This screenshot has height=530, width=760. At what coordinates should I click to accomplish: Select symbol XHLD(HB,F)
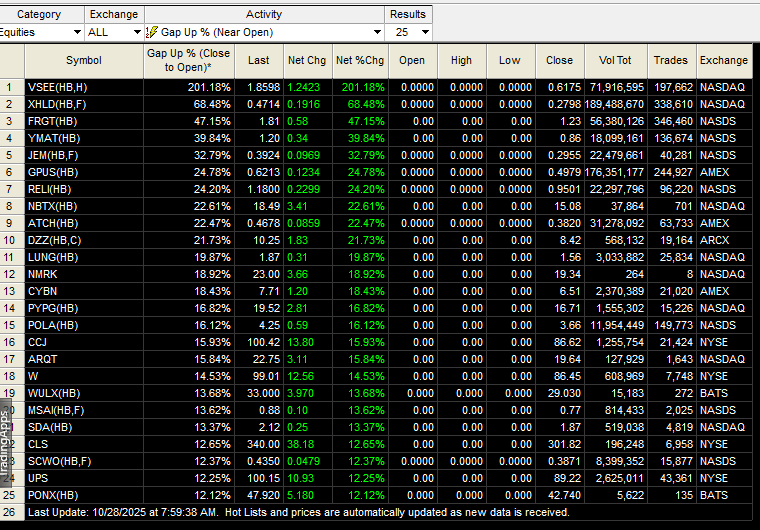(57, 104)
